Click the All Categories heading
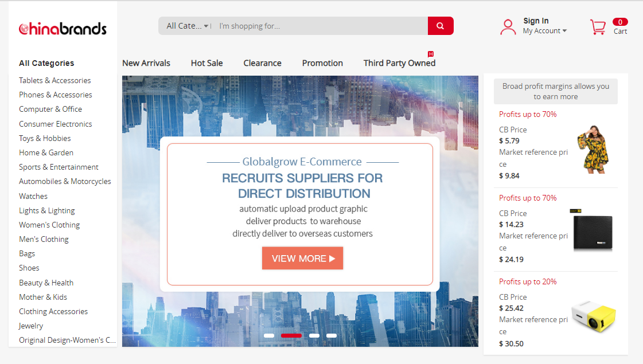Viewport: 643px width, 364px height. coord(46,63)
